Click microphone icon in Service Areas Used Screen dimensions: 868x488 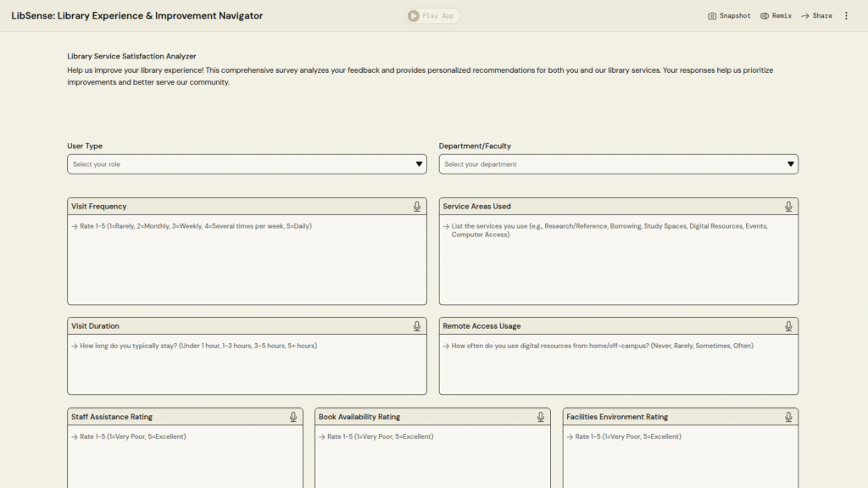point(788,207)
